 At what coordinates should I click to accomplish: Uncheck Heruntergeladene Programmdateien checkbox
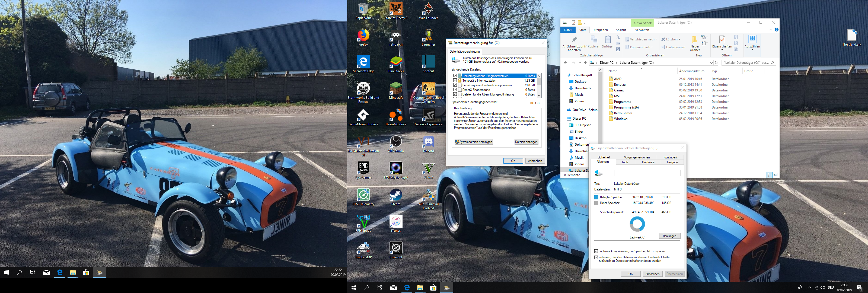[455, 76]
